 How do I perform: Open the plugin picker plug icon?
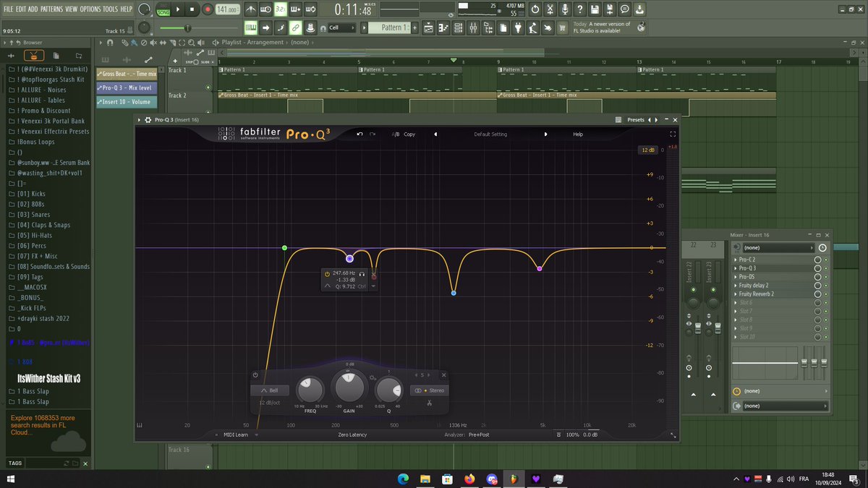519,27
